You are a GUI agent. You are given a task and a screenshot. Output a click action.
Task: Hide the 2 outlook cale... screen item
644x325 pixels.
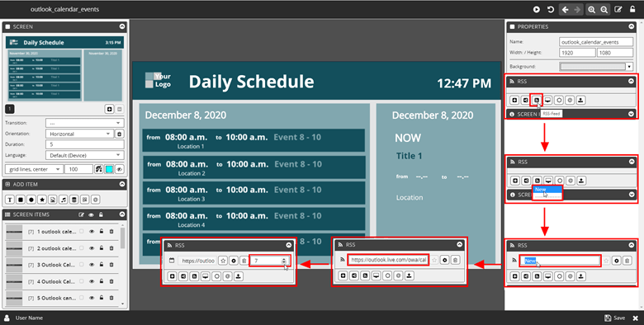point(92,248)
